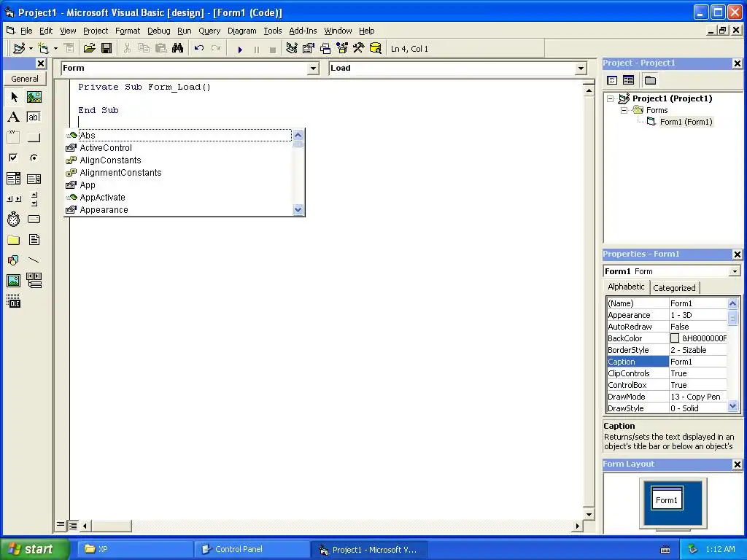This screenshot has height=560, width=747.
Task: Open the Form Layout Window toolbar icon
Action: pos(325,49)
